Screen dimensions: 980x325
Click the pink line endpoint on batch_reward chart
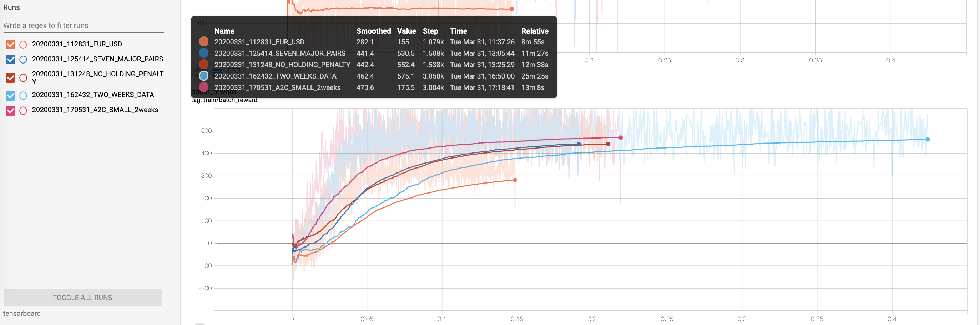pyautogui.click(x=621, y=138)
